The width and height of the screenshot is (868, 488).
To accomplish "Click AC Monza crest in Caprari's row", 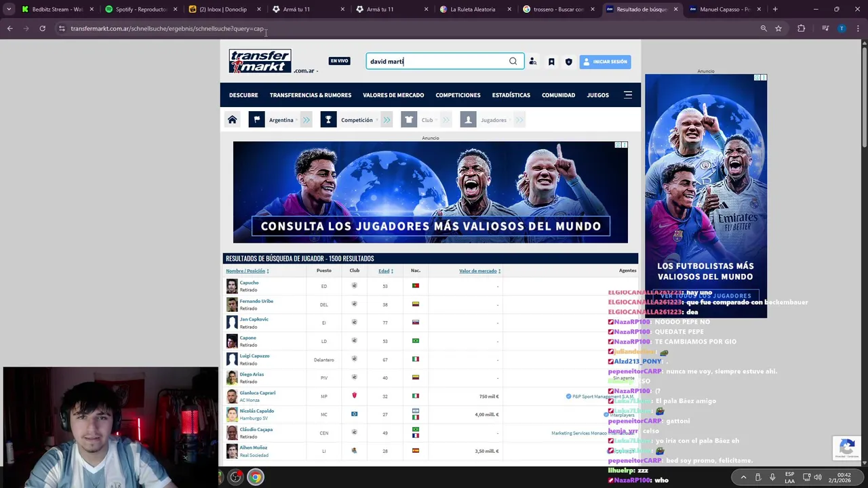I will (x=354, y=396).
